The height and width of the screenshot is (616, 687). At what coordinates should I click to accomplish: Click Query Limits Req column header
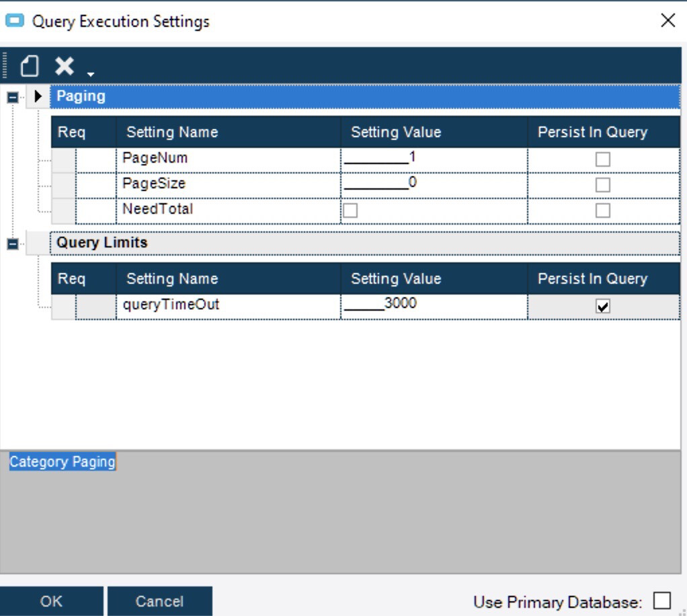point(83,278)
